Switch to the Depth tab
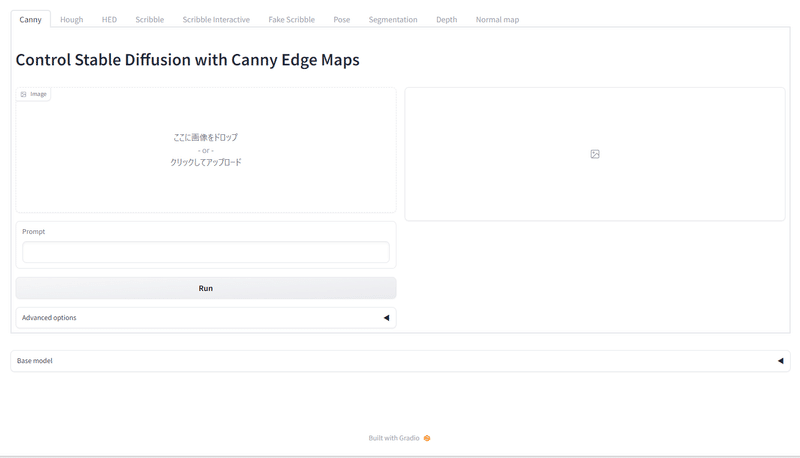This screenshot has width=800, height=458. [x=446, y=19]
